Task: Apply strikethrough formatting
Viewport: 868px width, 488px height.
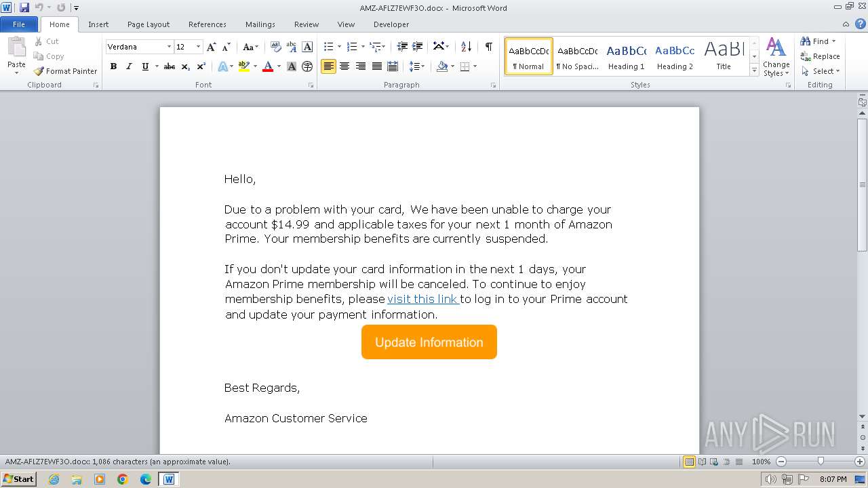Action: click(x=170, y=66)
